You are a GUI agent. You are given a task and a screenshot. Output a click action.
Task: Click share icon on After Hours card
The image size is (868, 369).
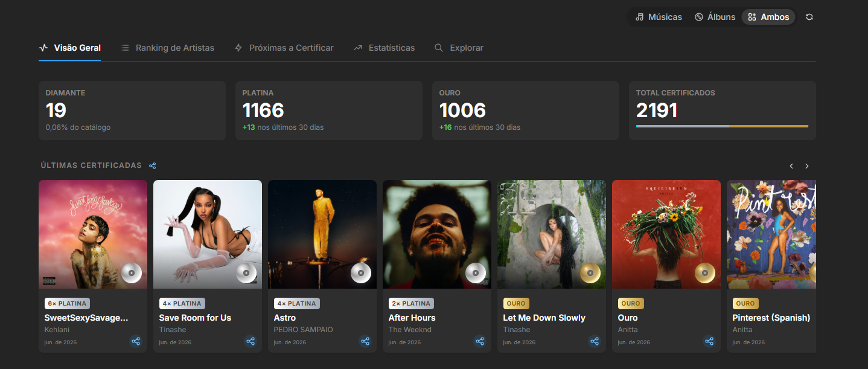coord(480,341)
